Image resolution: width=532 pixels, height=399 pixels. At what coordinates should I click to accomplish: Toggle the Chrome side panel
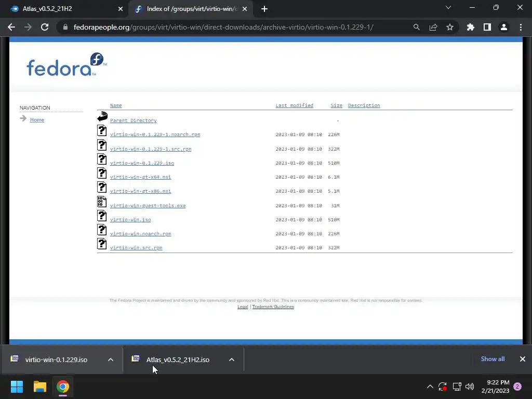(487, 27)
